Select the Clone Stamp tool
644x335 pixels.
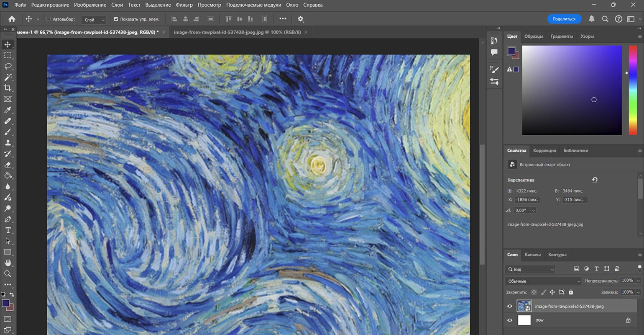[8, 143]
